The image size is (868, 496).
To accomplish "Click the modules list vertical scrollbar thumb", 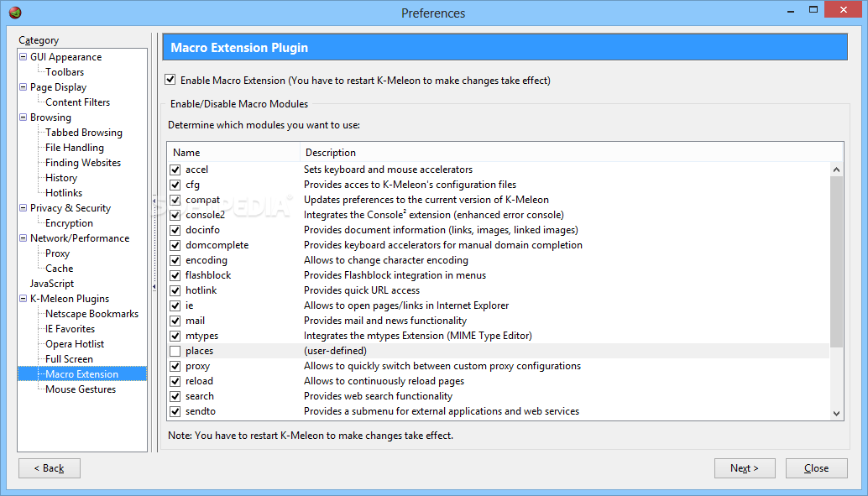I will coord(836,262).
